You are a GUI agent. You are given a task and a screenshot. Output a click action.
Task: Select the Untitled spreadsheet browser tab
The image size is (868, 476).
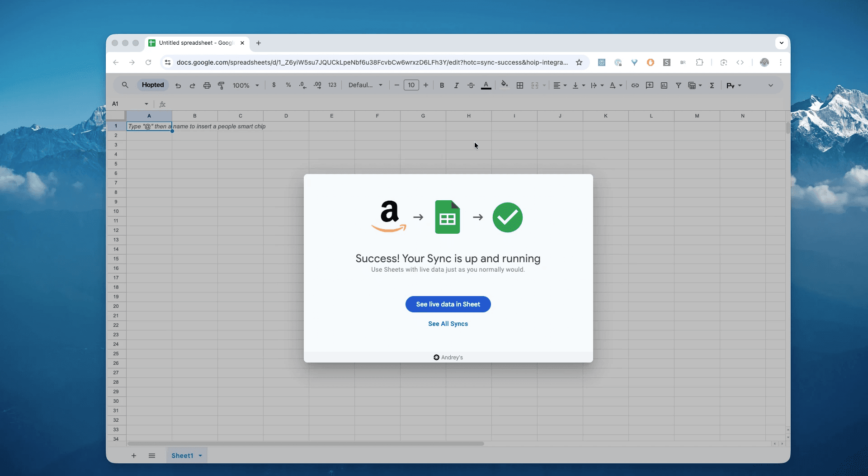(197, 43)
